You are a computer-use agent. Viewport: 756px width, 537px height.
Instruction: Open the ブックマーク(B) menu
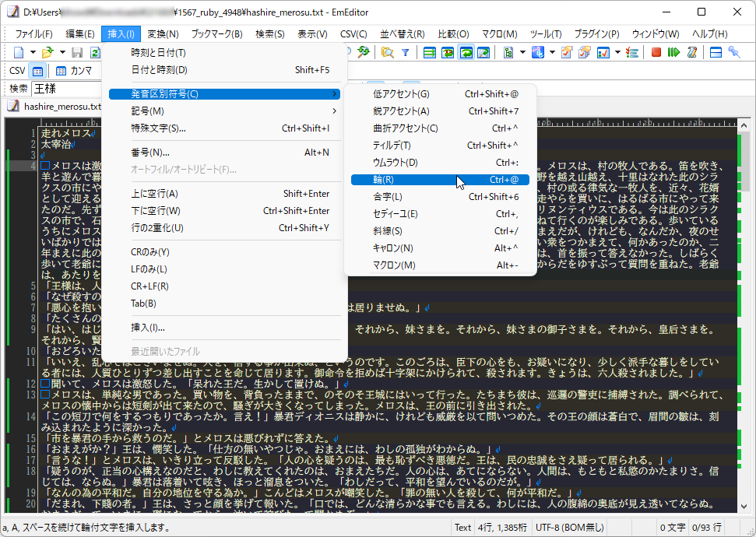click(x=216, y=34)
